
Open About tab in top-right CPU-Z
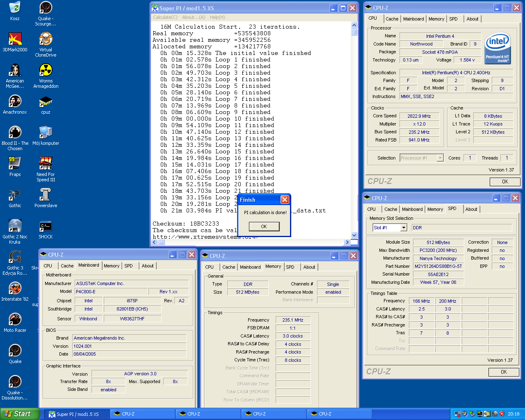point(472,19)
